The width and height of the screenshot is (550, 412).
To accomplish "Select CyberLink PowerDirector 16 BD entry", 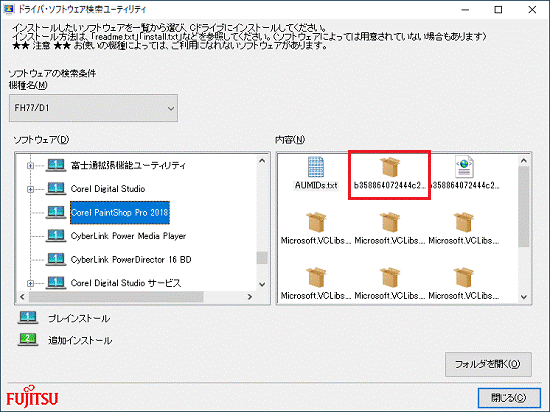I will pyautogui.click(x=131, y=259).
